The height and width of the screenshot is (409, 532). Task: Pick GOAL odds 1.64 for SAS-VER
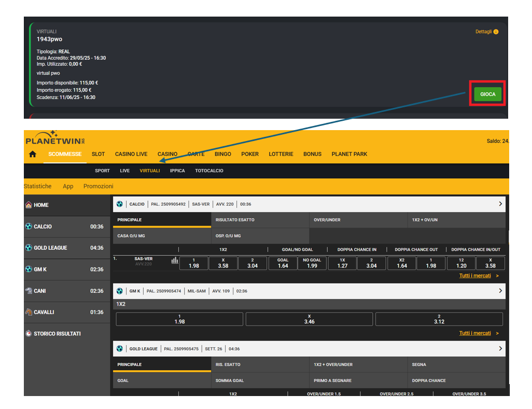click(x=283, y=263)
